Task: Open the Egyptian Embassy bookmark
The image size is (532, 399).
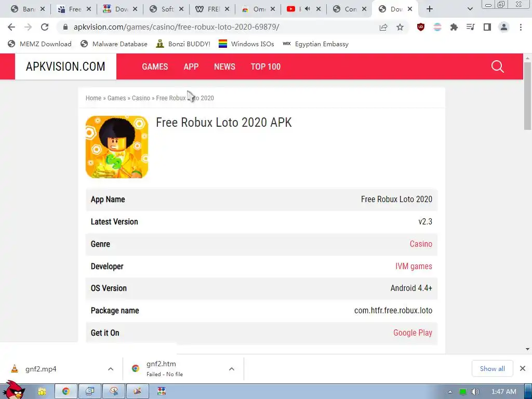Action: tap(315, 44)
